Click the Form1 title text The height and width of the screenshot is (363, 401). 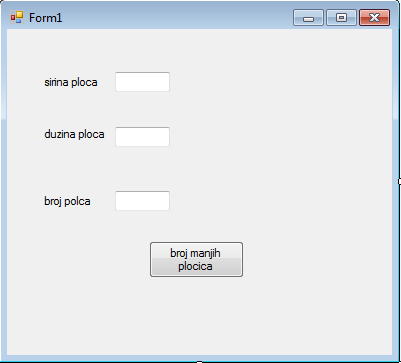[46, 18]
